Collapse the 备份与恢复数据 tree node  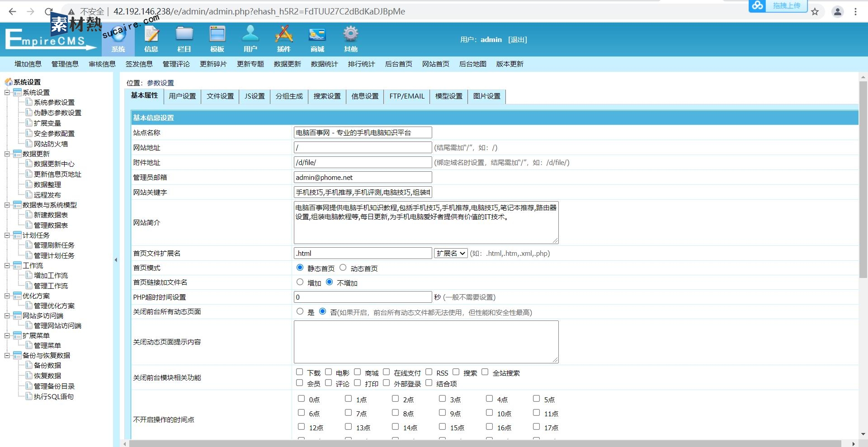pos(7,355)
